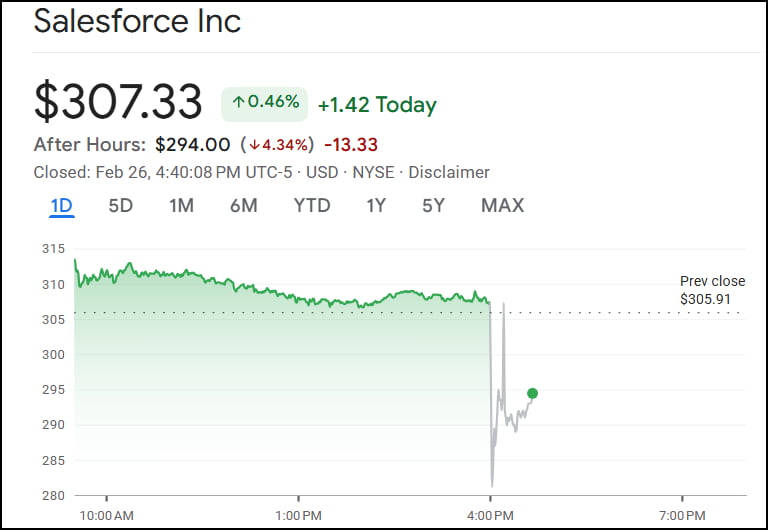The width and height of the screenshot is (768, 530).
Task: Select the 1D time range tab
Action: pos(62,206)
